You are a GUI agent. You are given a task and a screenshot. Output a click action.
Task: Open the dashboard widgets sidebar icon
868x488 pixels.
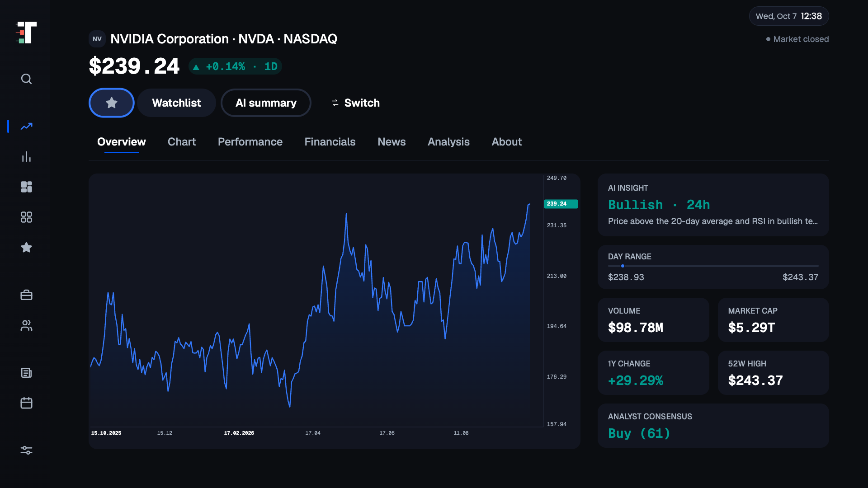click(26, 187)
